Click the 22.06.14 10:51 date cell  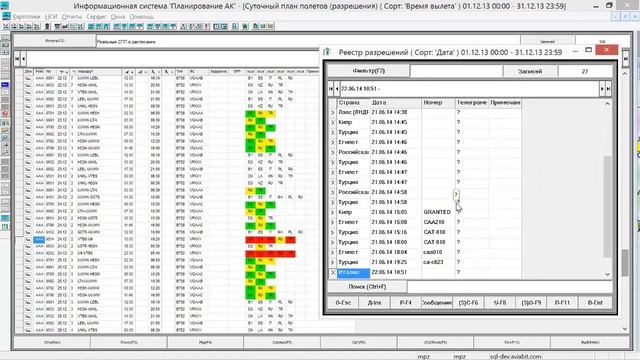coord(396,272)
